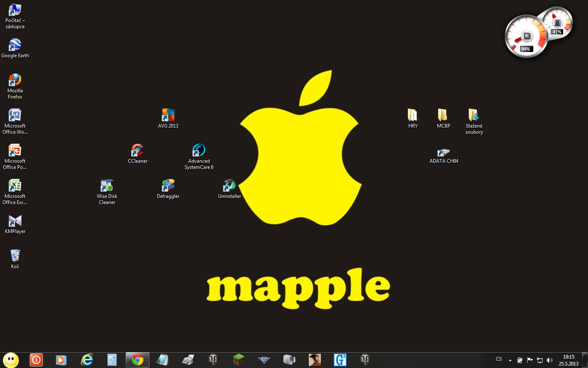Open the power plug tray icon
Image resolution: width=588 pixels, height=368 pixels.
coord(520,360)
